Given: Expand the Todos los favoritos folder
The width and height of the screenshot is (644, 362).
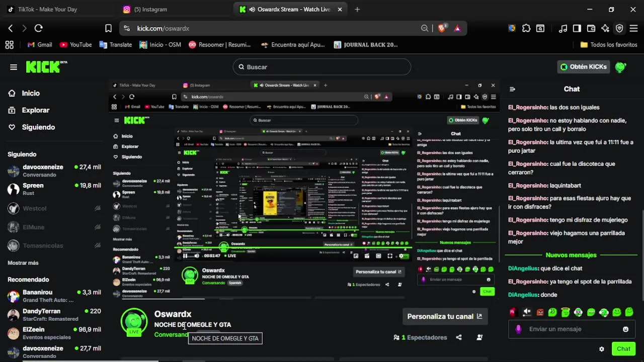Looking at the screenshot, I should tap(609, 45).
